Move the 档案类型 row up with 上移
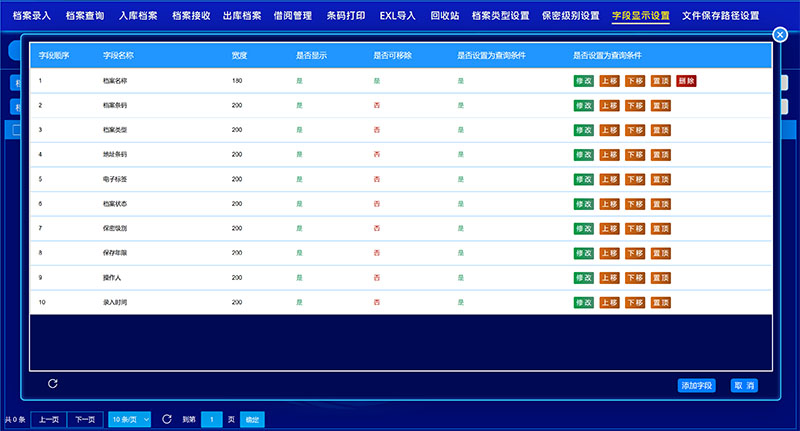Viewport: 800px width, 431px height. (609, 130)
